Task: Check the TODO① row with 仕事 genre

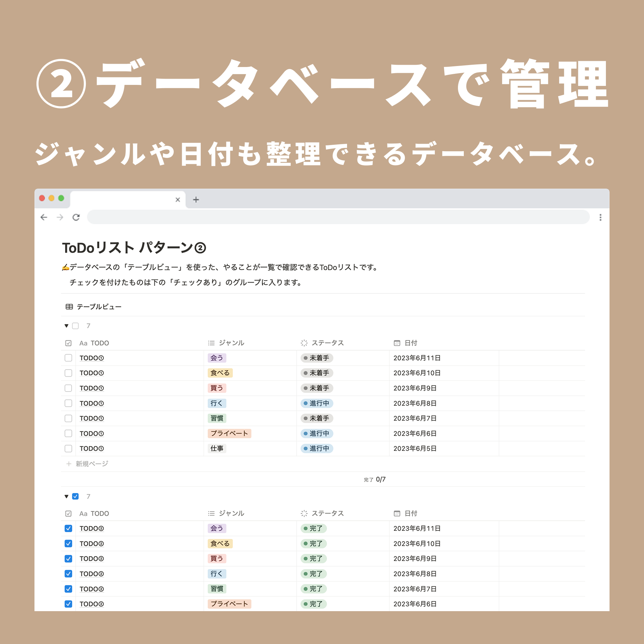Action: tap(68, 449)
